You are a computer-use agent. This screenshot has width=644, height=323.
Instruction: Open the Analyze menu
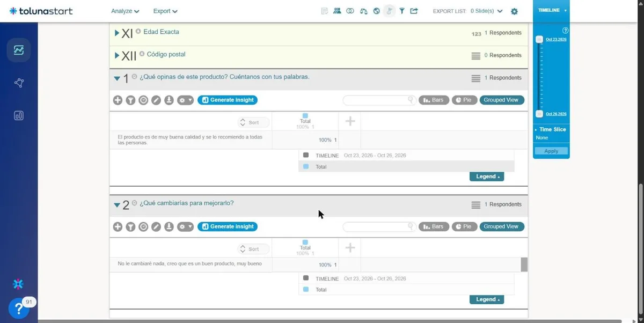(125, 11)
